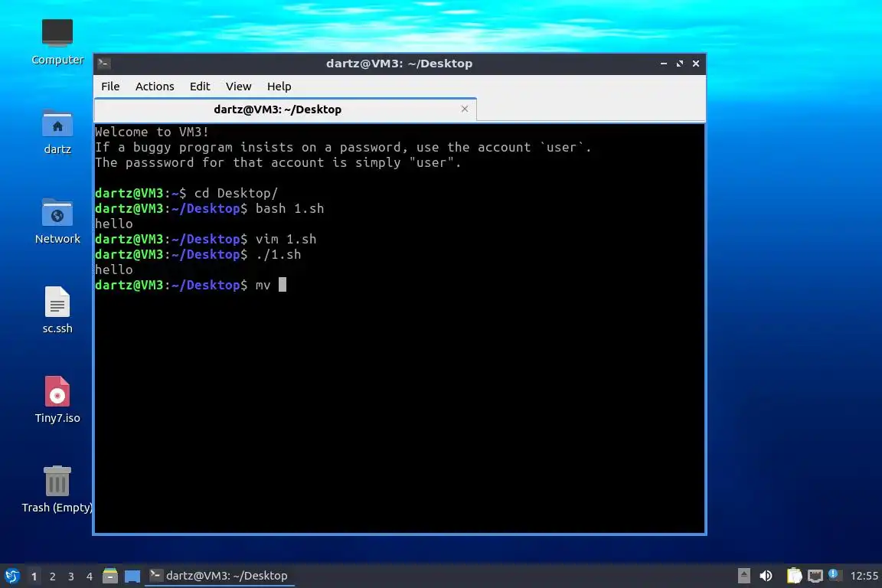Click the 'bash 1.sh' command text
The image size is (882, 588).
(289, 208)
